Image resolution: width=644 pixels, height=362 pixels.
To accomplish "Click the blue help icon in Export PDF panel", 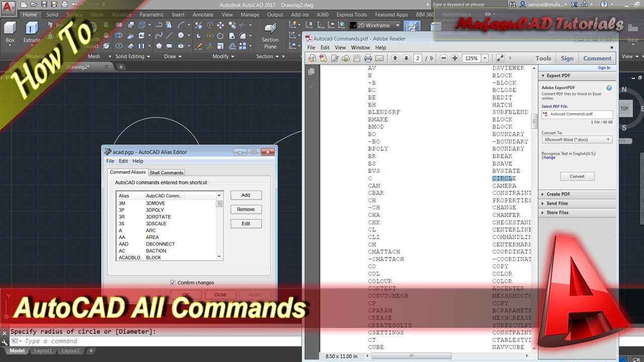I will [x=609, y=87].
